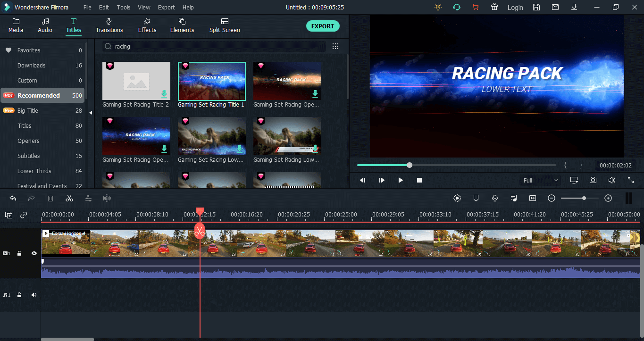Open the Audio tab
The height and width of the screenshot is (341, 644).
(45, 25)
